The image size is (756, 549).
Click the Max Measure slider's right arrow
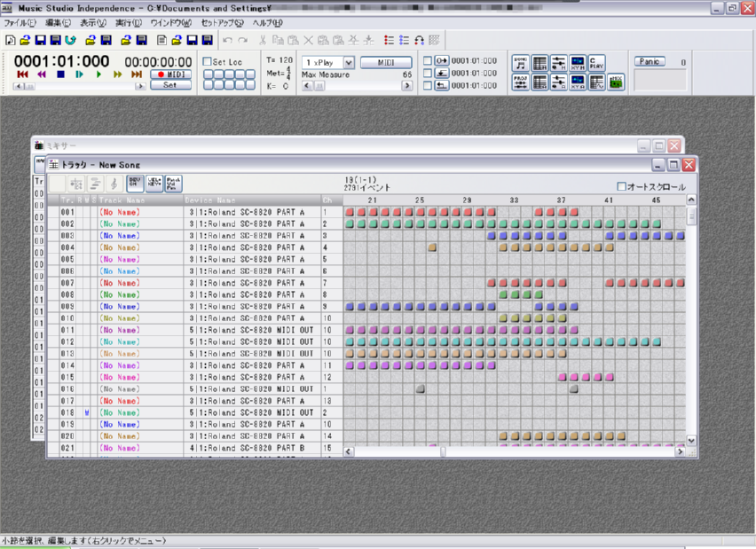[x=407, y=86]
